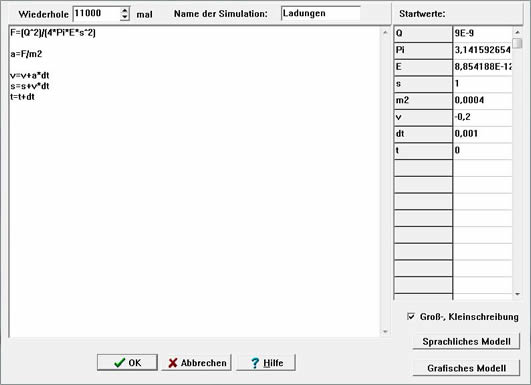Select the value cell -0,2
Image resolution: width=531 pixels, height=385 pixels.
[x=483, y=117]
